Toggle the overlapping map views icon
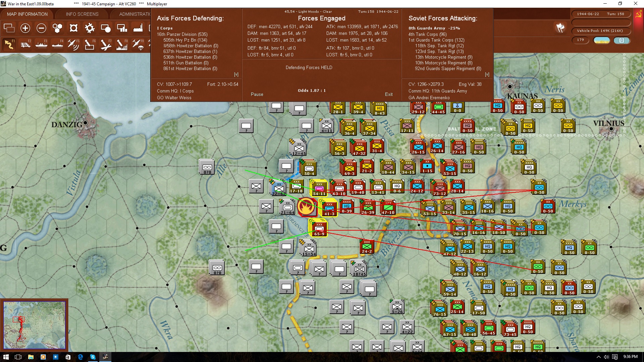Screen dimensions: 644x362 [9, 28]
